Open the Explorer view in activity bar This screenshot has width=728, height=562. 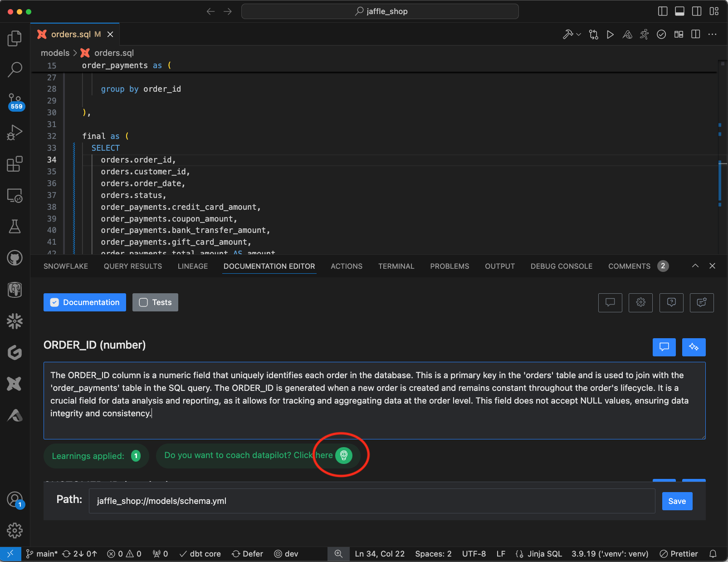(15, 39)
